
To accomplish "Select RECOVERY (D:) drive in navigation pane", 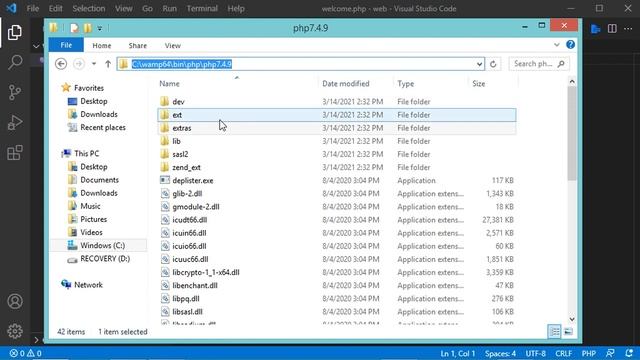I will click(105, 259).
